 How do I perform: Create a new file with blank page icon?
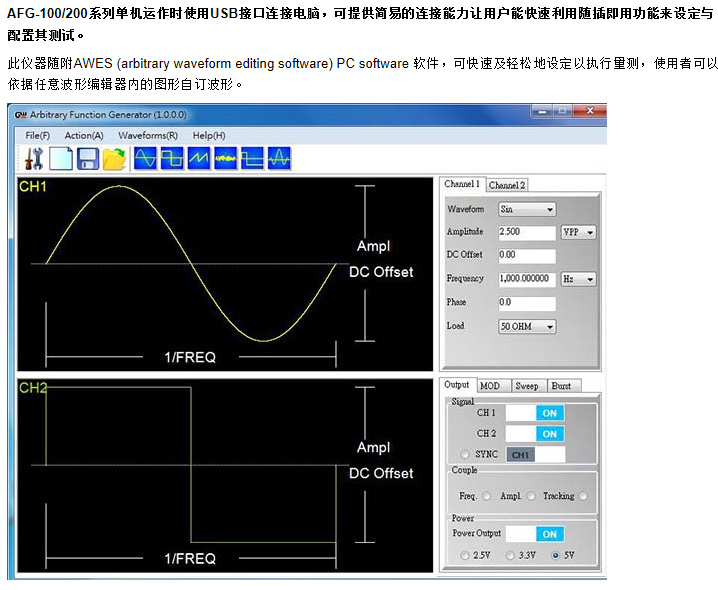(61, 158)
